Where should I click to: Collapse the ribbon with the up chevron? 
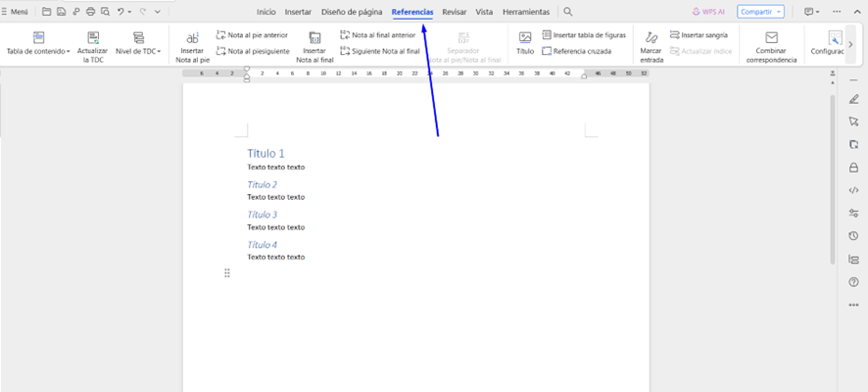[x=857, y=12]
